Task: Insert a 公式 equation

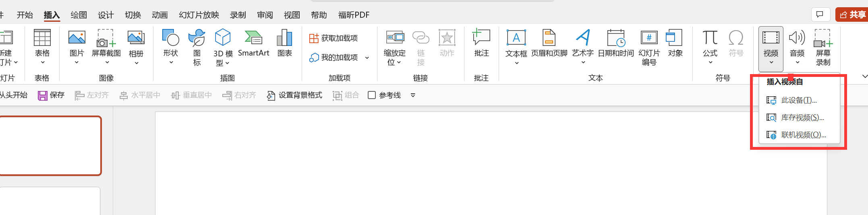Action: (x=710, y=47)
